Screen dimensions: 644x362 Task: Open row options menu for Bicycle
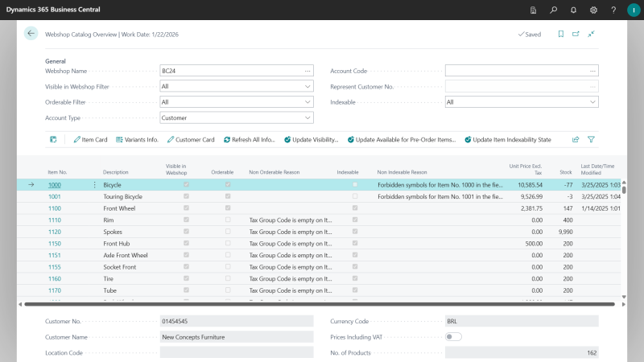click(94, 185)
